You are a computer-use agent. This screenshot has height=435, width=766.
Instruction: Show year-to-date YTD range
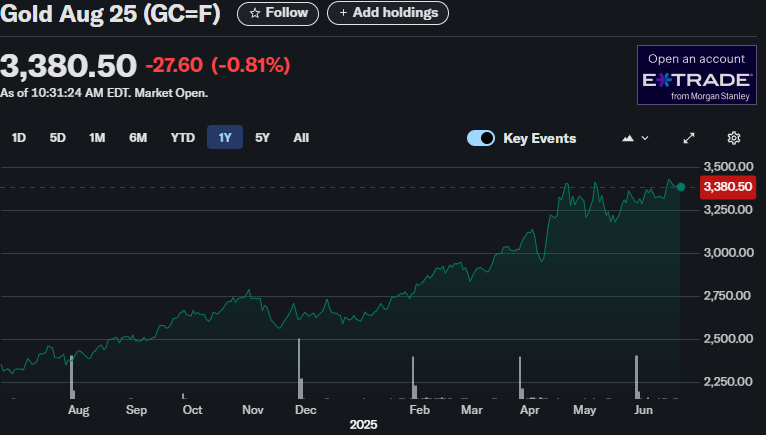(x=183, y=138)
